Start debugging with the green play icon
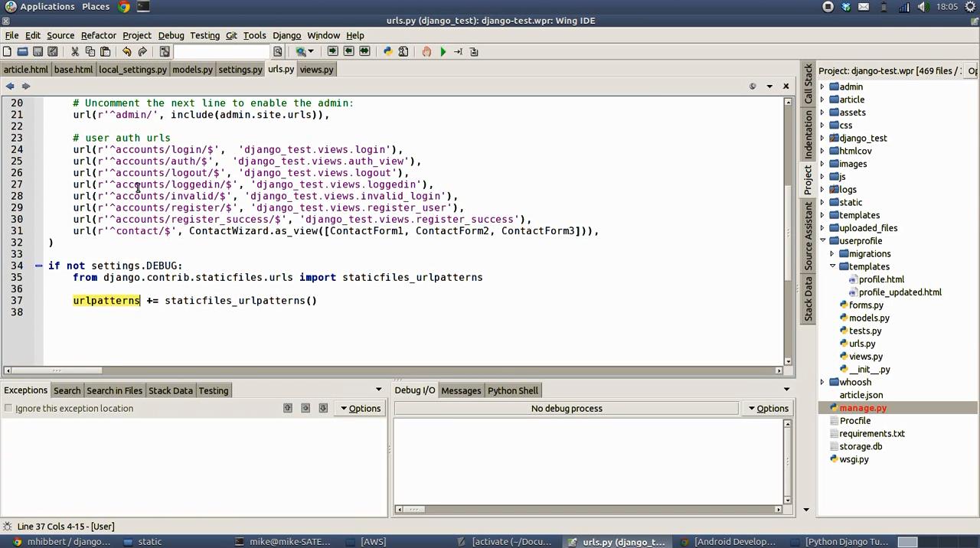The width and height of the screenshot is (980, 548). [443, 51]
